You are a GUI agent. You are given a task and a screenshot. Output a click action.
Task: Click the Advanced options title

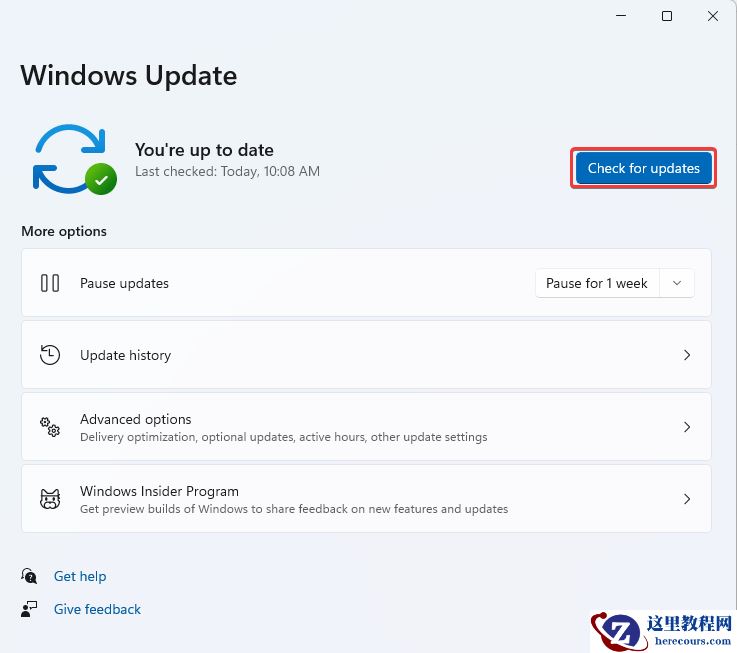(x=136, y=419)
